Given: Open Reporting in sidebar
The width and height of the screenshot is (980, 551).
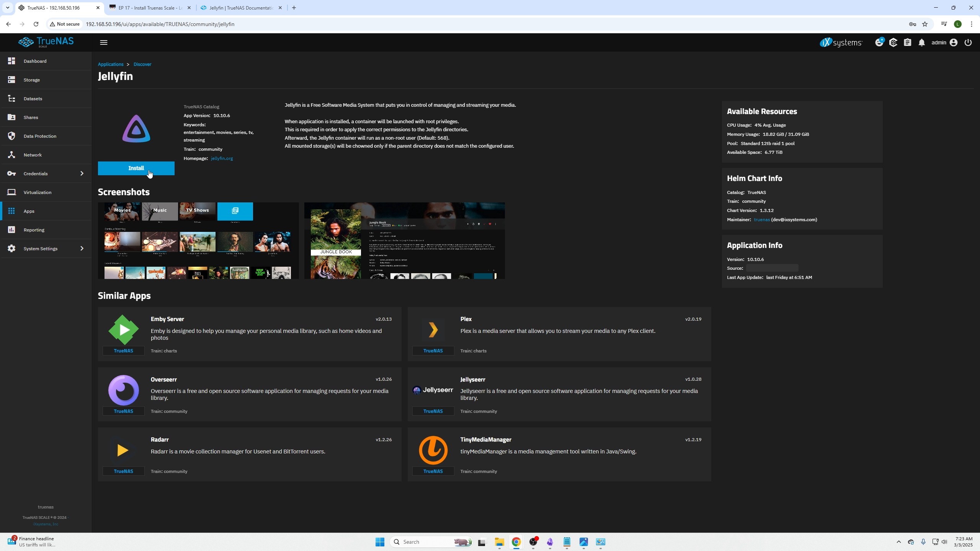Looking at the screenshot, I should (46, 230).
